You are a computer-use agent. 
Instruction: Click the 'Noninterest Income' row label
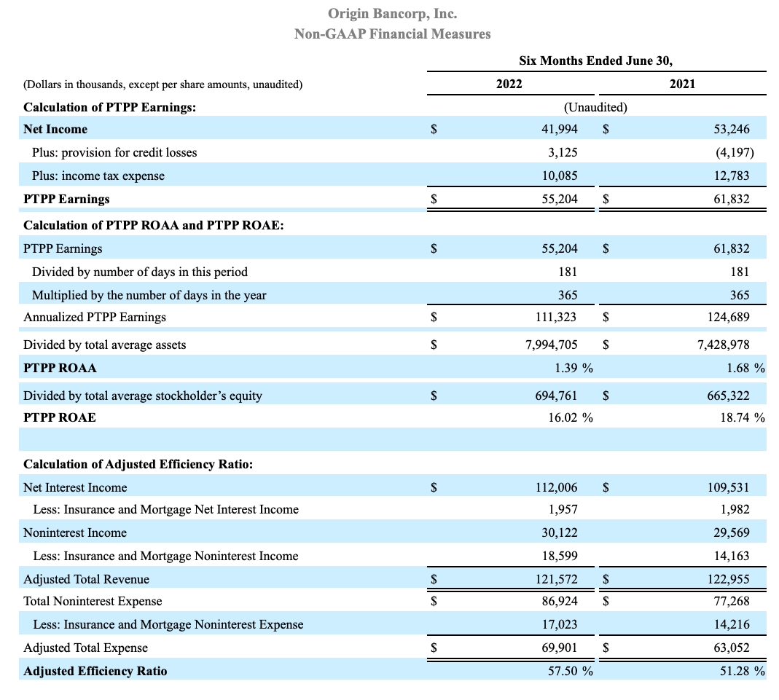tap(75, 532)
